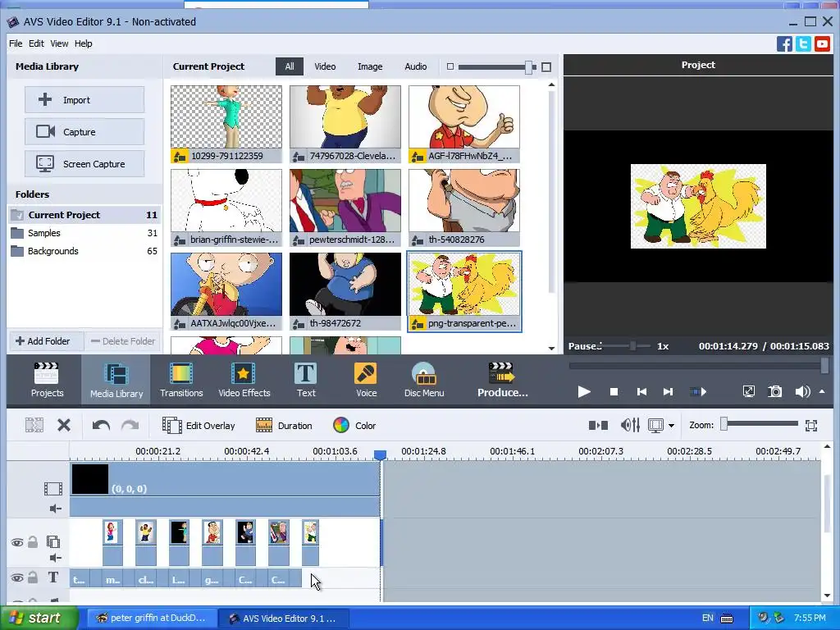Open the Edit menu
Image resolution: width=840 pixels, height=630 pixels.
(x=36, y=43)
